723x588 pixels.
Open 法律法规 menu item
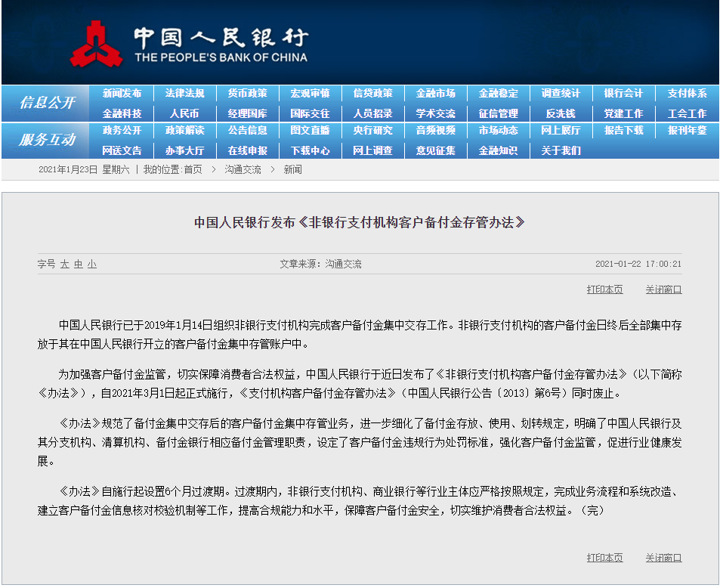tap(184, 93)
